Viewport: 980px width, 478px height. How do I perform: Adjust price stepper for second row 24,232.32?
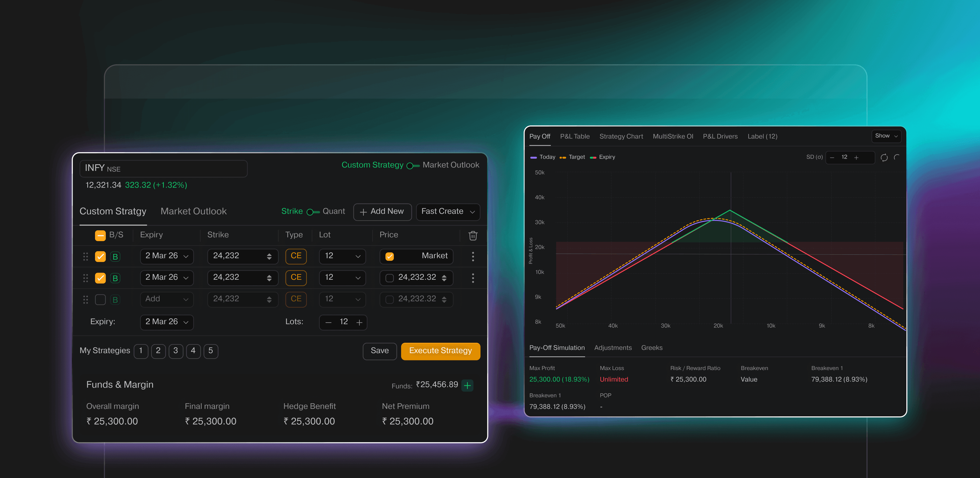[x=444, y=278]
